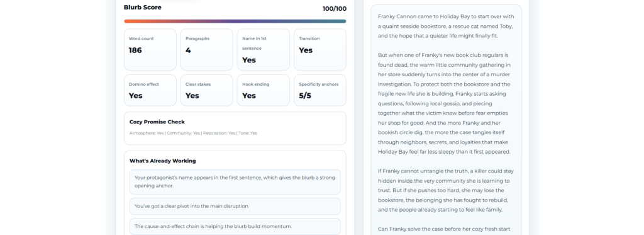This screenshot has height=235, width=644.
Task: Click the Cozy Promise Check panel
Action: tap(235, 128)
